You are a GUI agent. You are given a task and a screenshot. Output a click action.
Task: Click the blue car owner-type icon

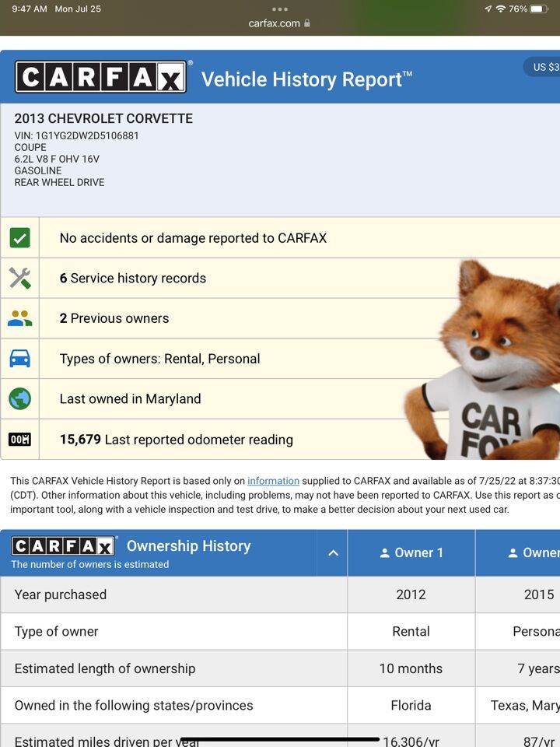(x=20, y=359)
